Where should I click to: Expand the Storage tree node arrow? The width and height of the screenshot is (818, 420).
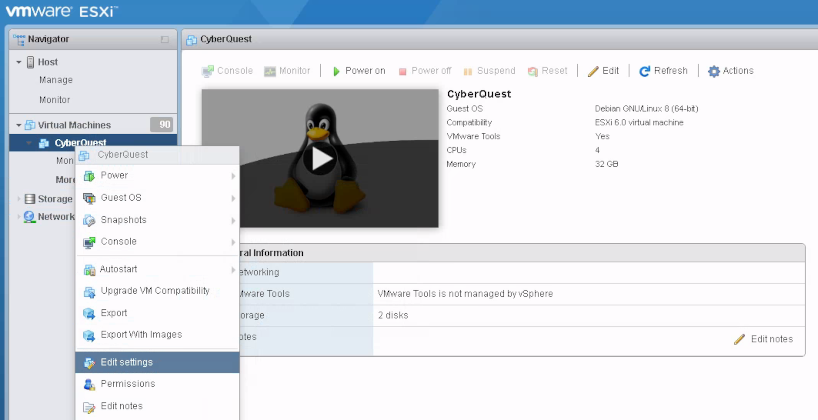point(19,199)
